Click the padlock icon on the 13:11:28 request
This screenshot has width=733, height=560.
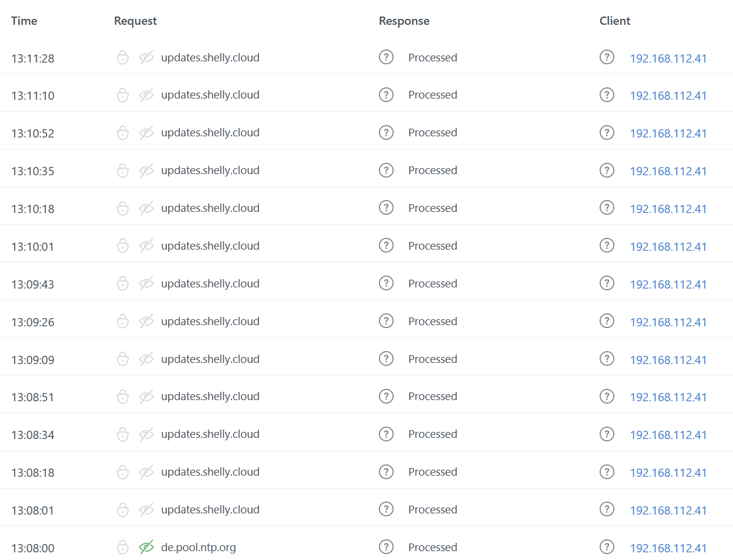click(x=122, y=57)
